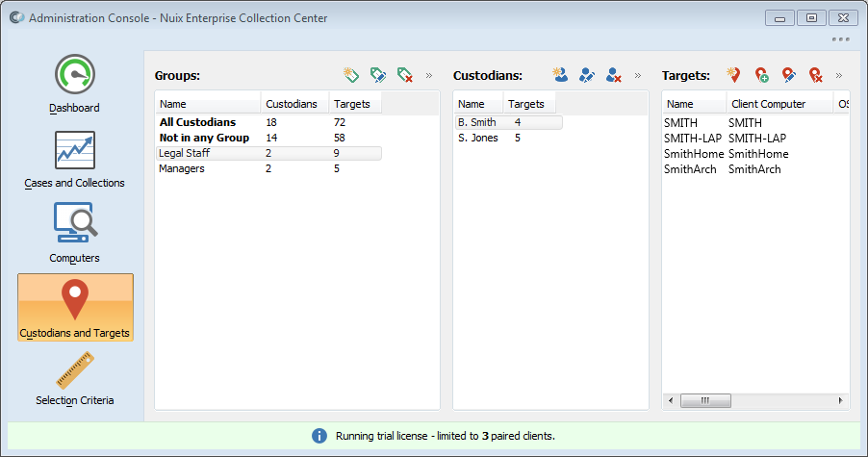Select custodian S. Jones
The width and height of the screenshot is (868, 457).
[x=509, y=138]
